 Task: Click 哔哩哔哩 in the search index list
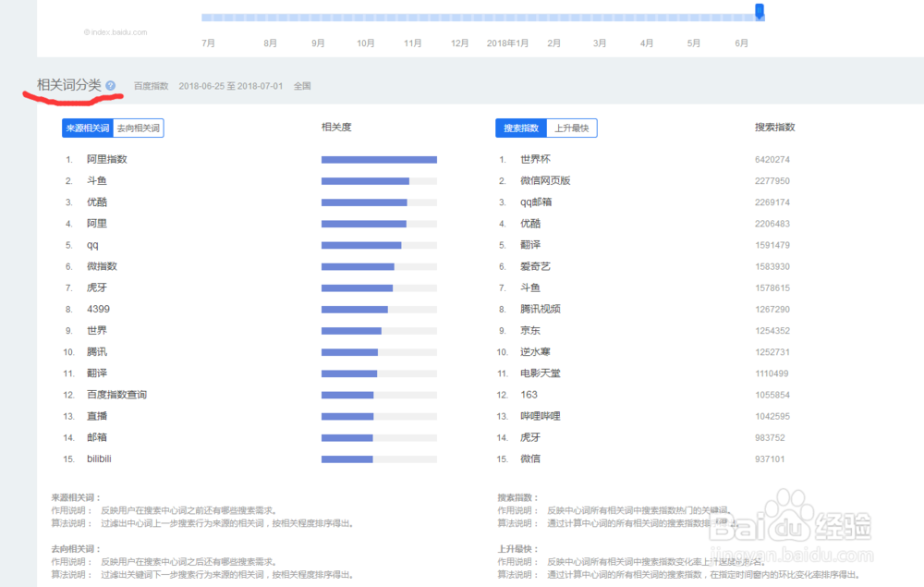click(x=541, y=416)
